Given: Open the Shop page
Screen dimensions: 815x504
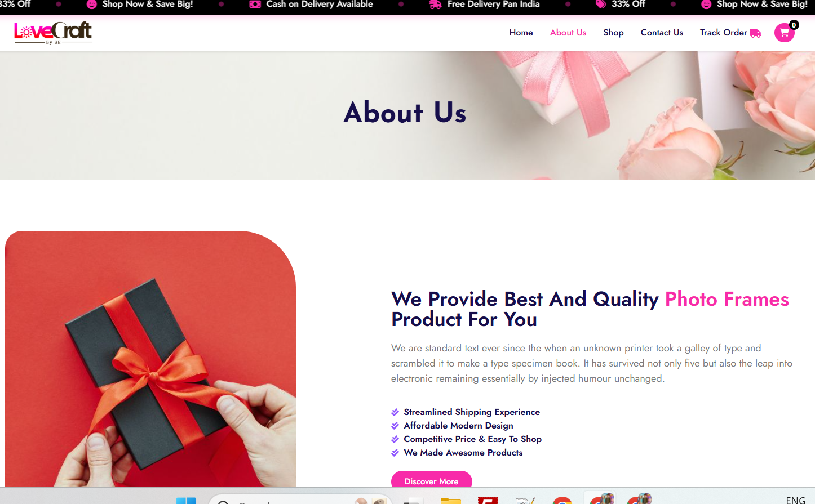Looking at the screenshot, I should tap(613, 33).
